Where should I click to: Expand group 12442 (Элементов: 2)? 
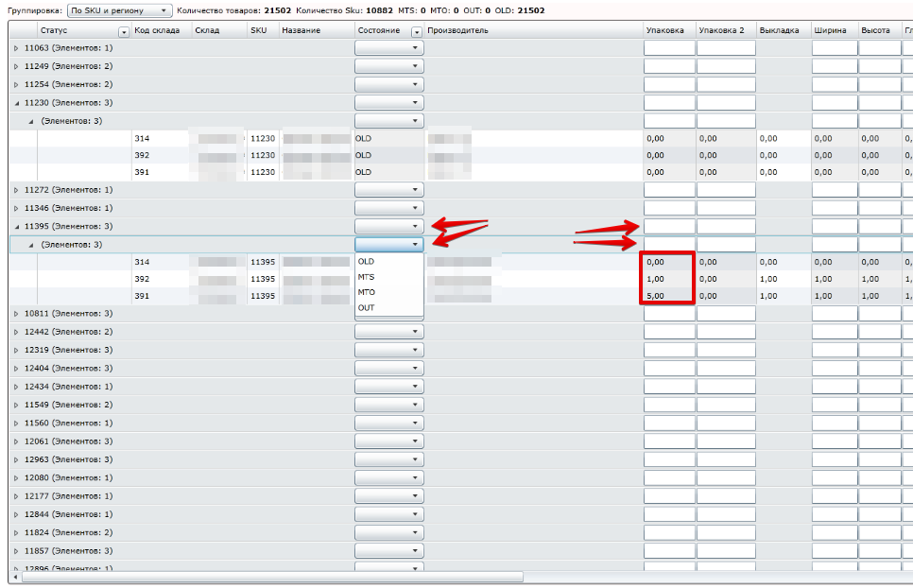pos(16,332)
